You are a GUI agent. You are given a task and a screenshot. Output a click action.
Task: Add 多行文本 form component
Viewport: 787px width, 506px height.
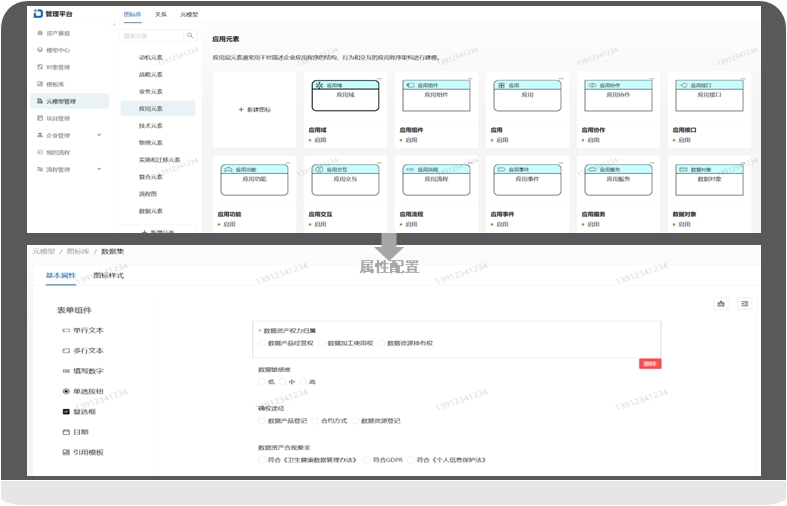(82, 350)
